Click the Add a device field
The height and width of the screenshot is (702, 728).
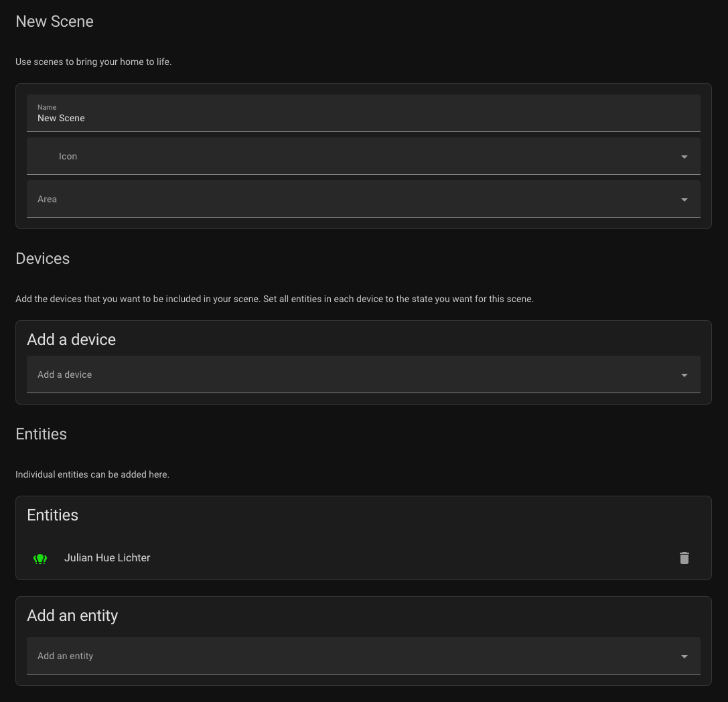pos(364,374)
